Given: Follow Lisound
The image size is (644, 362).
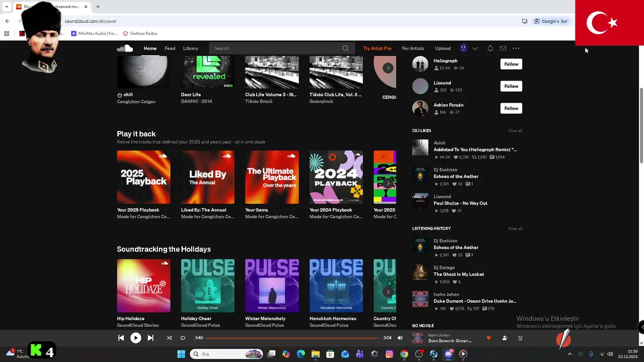Looking at the screenshot, I should [x=511, y=86].
